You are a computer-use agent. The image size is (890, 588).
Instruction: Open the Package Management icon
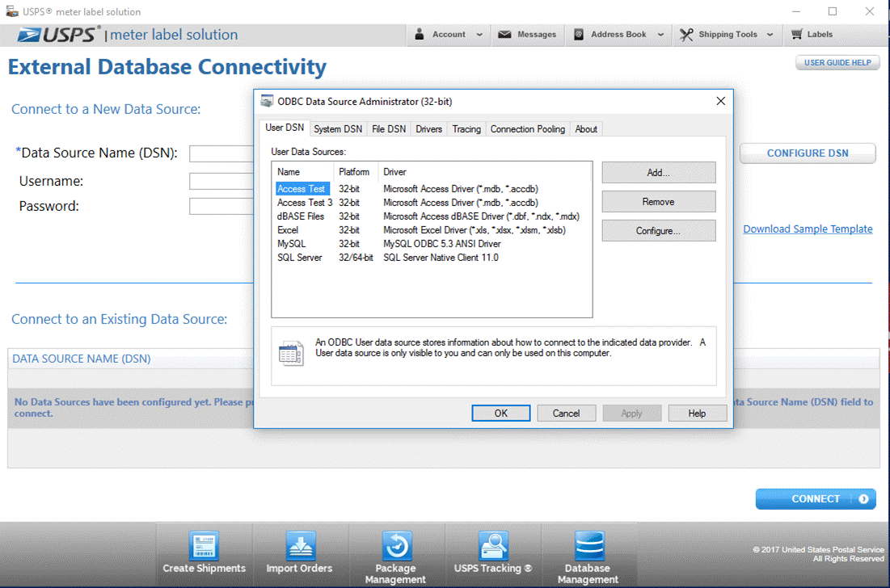pyautogui.click(x=397, y=545)
